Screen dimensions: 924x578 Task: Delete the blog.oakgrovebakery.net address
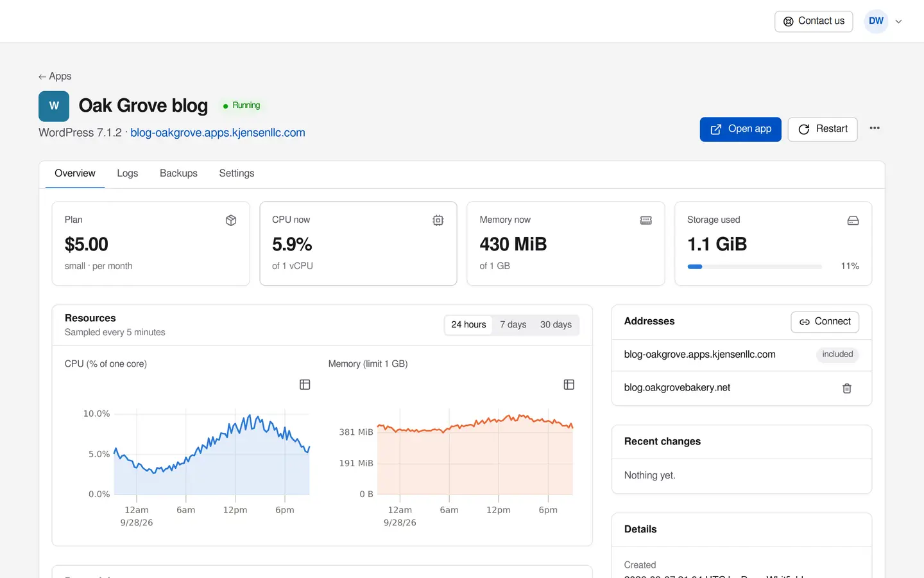(847, 389)
